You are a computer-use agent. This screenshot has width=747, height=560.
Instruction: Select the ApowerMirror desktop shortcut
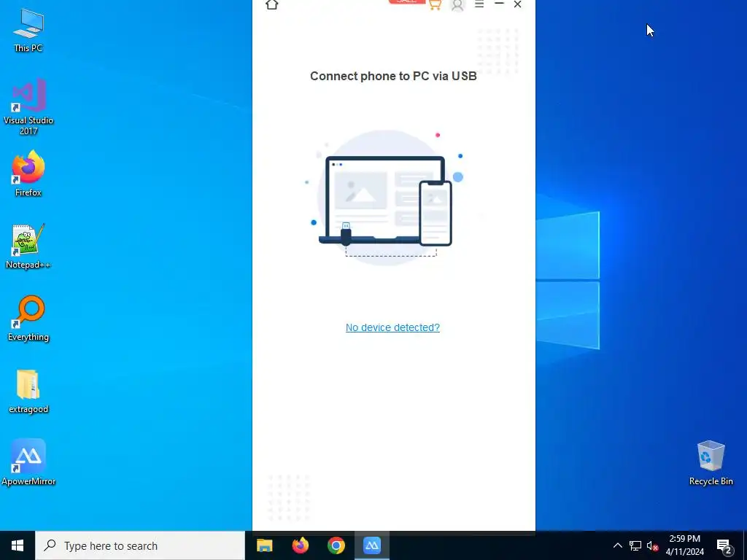coord(28,462)
